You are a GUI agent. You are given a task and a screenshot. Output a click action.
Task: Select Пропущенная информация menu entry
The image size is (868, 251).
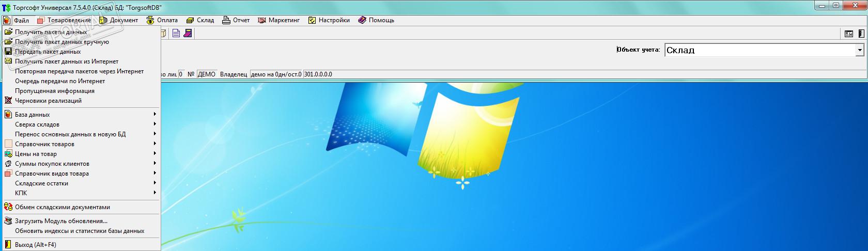tap(81, 91)
